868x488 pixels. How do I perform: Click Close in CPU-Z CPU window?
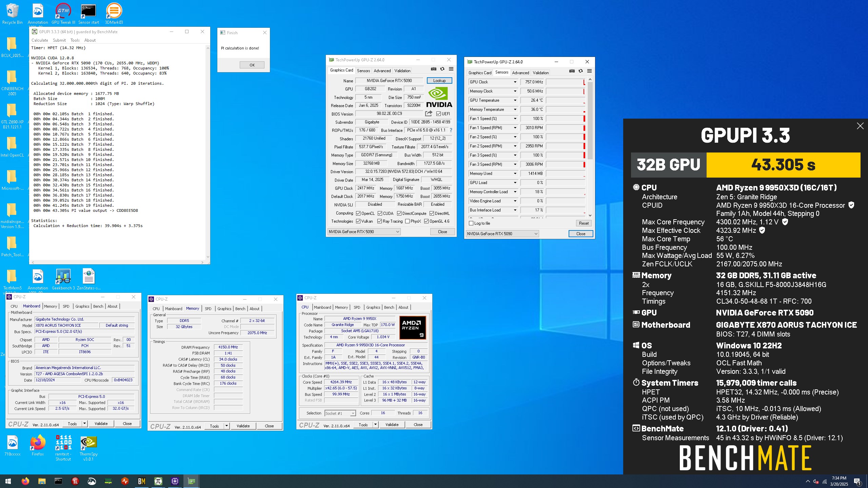click(x=418, y=425)
